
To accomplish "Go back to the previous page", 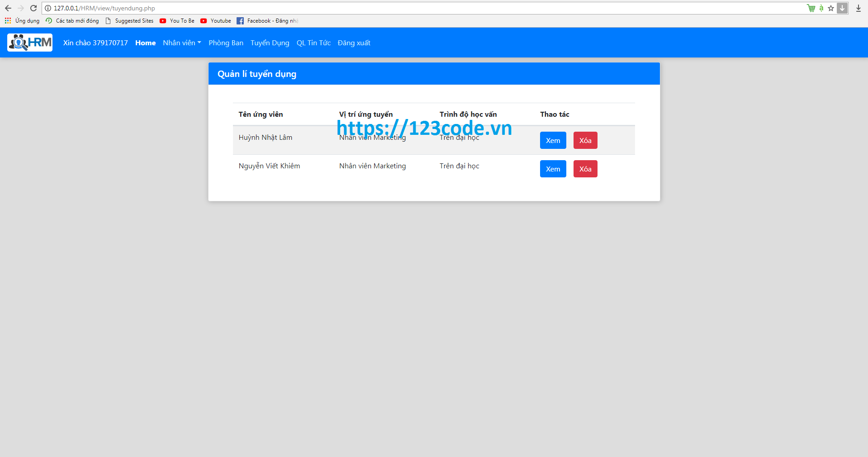I will [x=7, y=8].
